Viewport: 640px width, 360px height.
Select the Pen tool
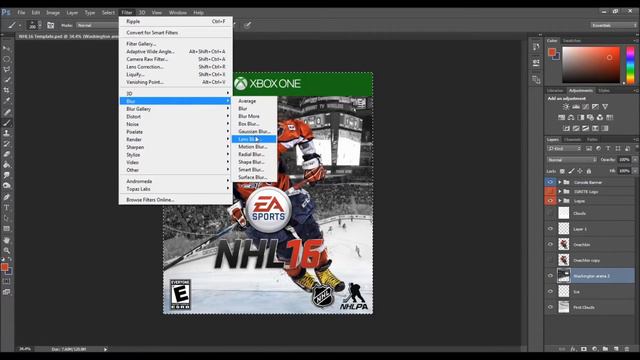(7, 197)
